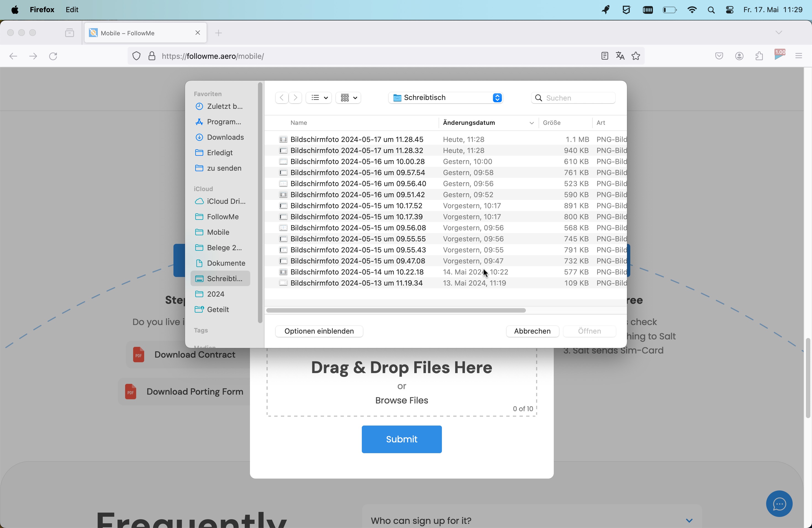Select Programme in the sidebar
This screenshot has width=812, height=528.
point(220,122)
